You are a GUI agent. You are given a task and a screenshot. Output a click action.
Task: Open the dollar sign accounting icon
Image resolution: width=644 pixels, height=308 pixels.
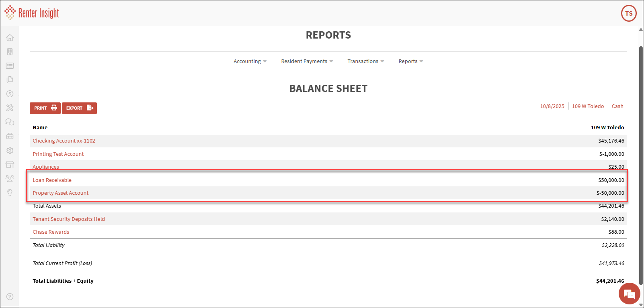click(x=10, y=94)
